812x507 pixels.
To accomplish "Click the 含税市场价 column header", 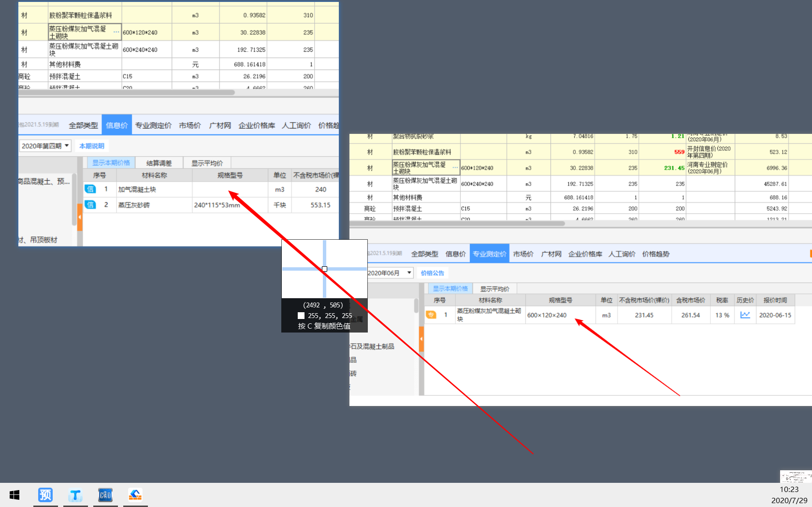I will coord(690,300).
